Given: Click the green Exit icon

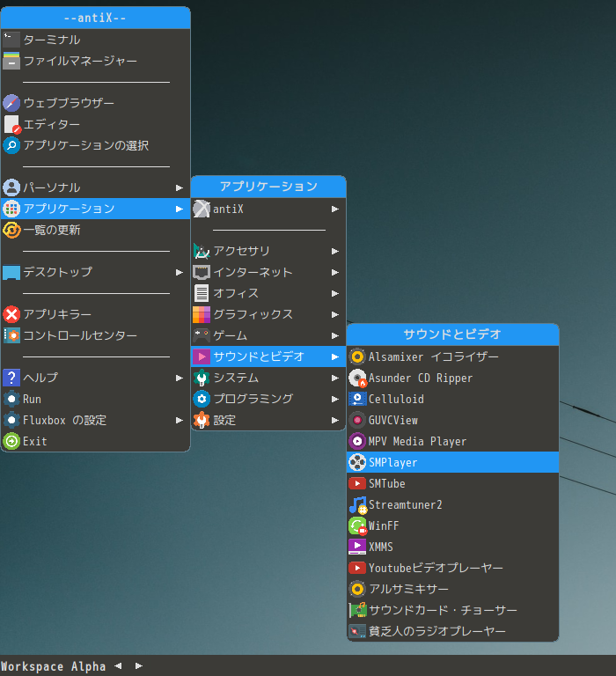Looking at the screenshot, I should [x=11, y=441].
